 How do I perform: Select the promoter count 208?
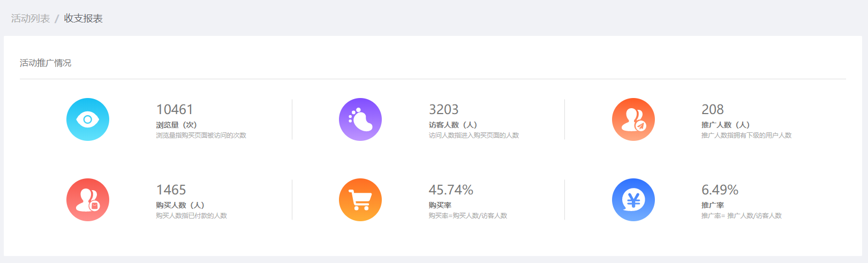point(713,109)
